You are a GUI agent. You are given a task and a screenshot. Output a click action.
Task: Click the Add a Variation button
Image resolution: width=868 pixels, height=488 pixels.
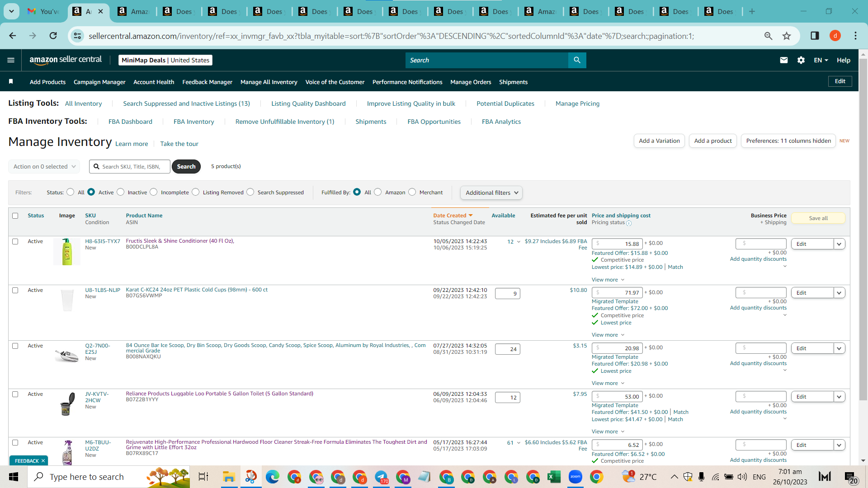click(x=659, y=141)
